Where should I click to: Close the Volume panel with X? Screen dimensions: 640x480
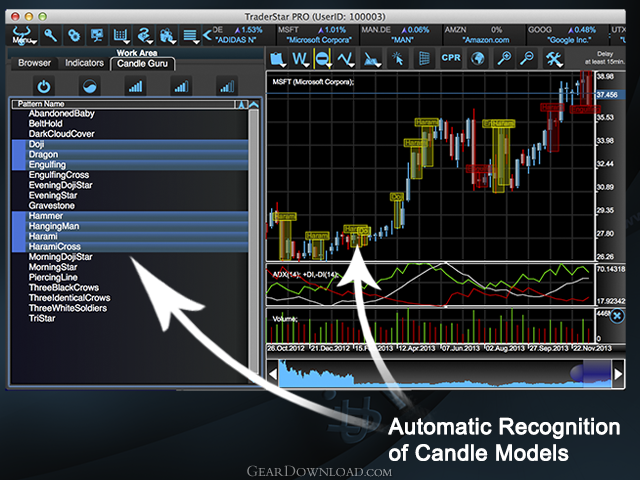[617, 316]
